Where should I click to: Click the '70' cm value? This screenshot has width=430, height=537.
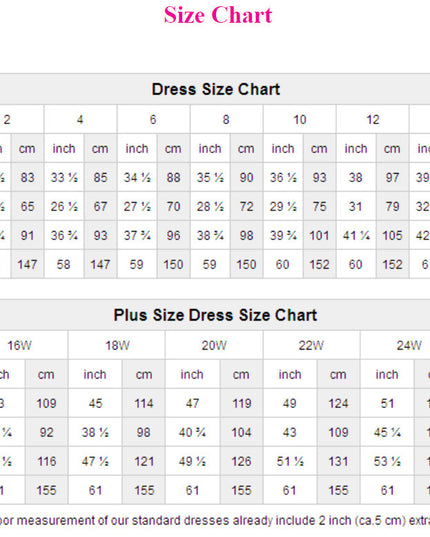[173, 207]
